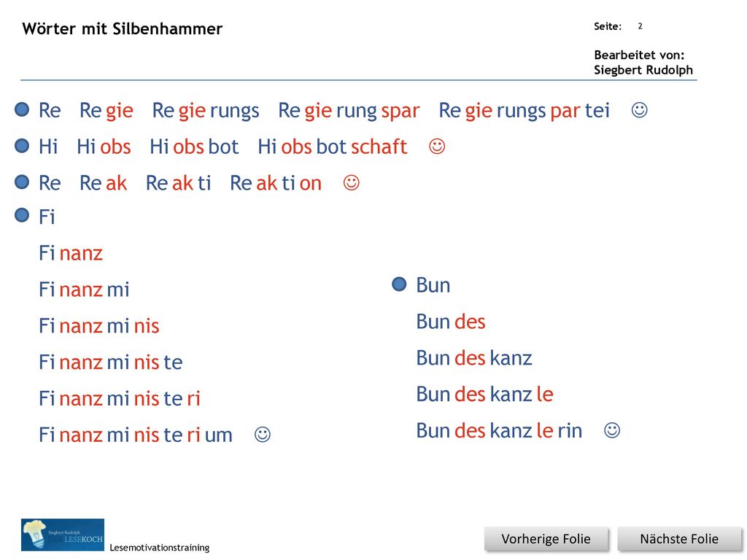Click the full word Finanzministerium
Viewport: 747px width, 560px height.
[x=135, y=435]
